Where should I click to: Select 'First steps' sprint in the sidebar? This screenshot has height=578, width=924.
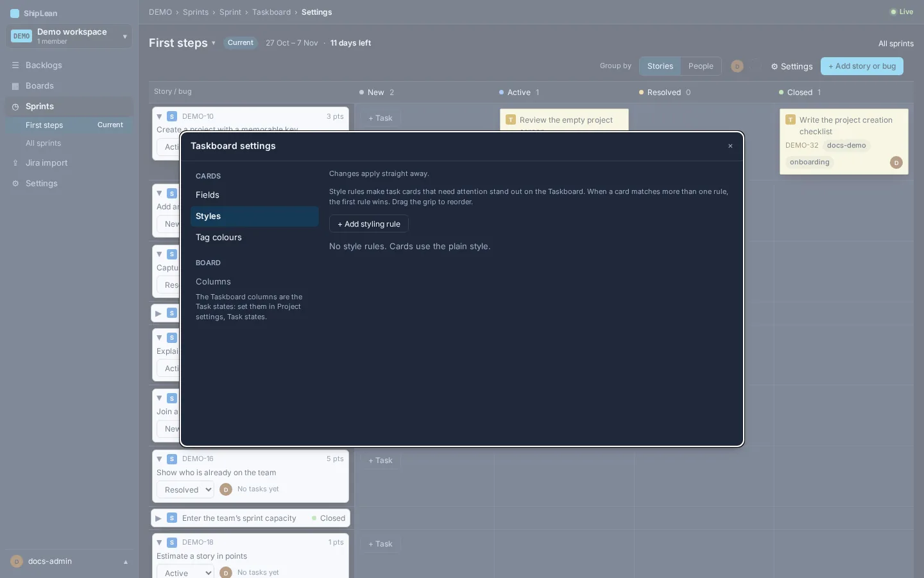click(x=69, y=125)
